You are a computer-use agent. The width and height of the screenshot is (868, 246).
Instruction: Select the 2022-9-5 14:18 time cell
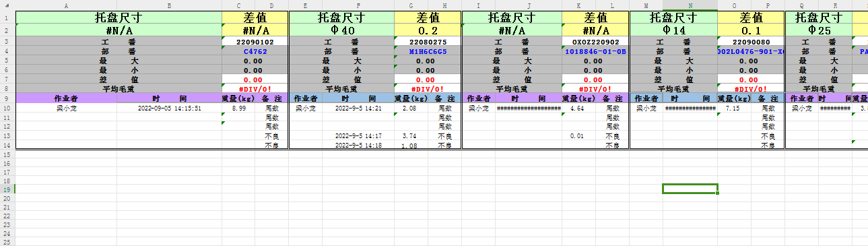coord(358,145)
